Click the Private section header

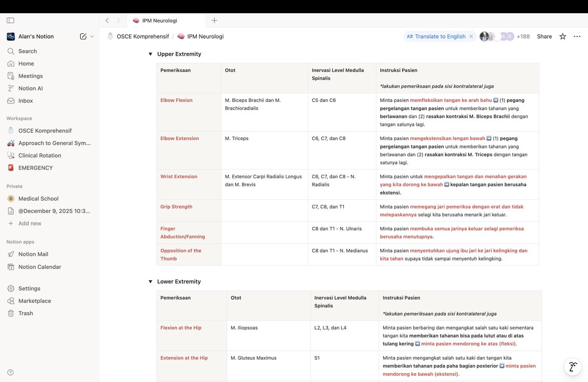[14, 186]
